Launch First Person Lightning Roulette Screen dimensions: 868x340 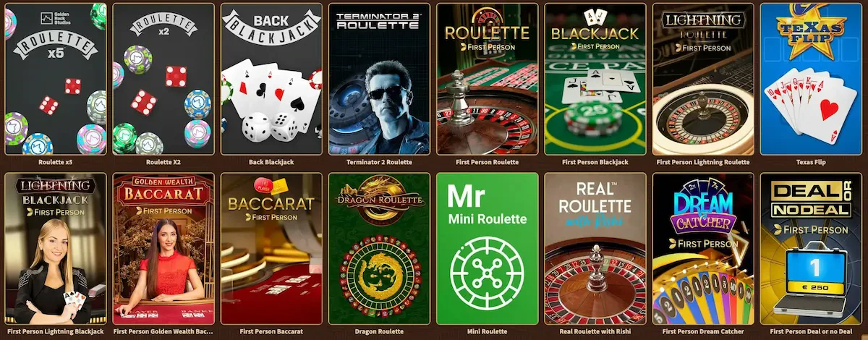[703, 80]
